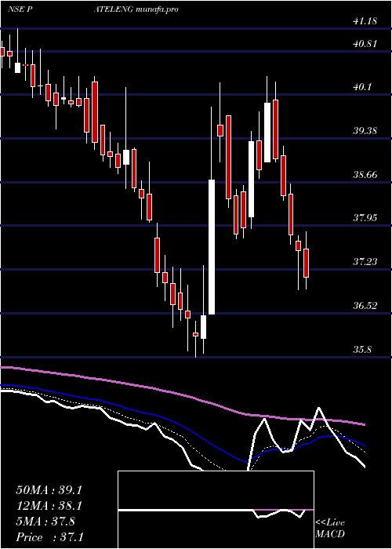This screenshot has height=549, width=392.
Task: Click the 36.52 price axis label
Action: click(x=365, y=305)
